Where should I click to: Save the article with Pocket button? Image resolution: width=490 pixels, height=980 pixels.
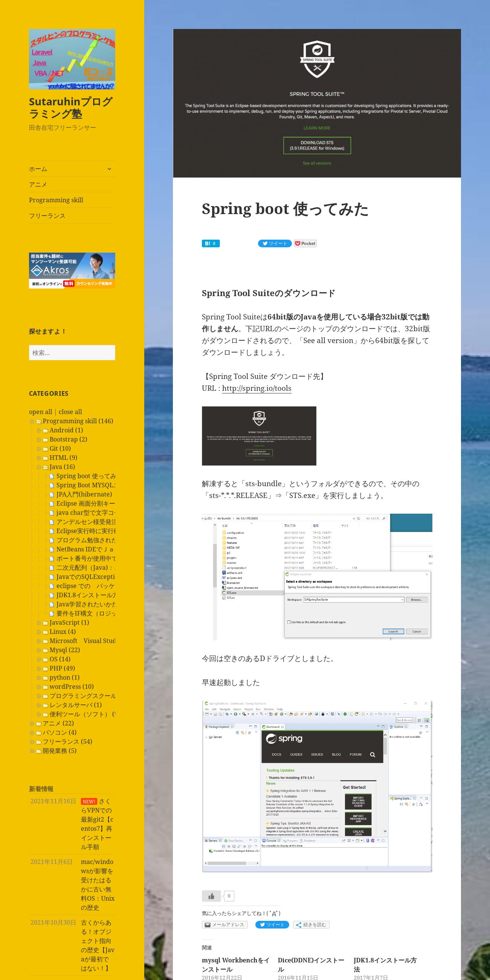pos(305,243)
